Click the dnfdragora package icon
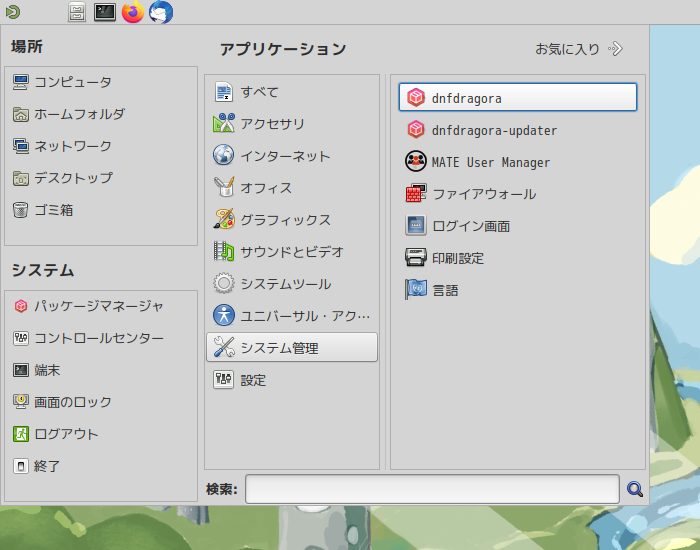Screen dimensions: 700x550 tap(416, 97)
